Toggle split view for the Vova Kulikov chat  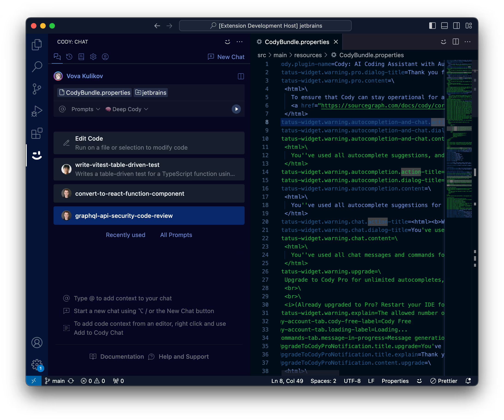[x=241, y=76]
